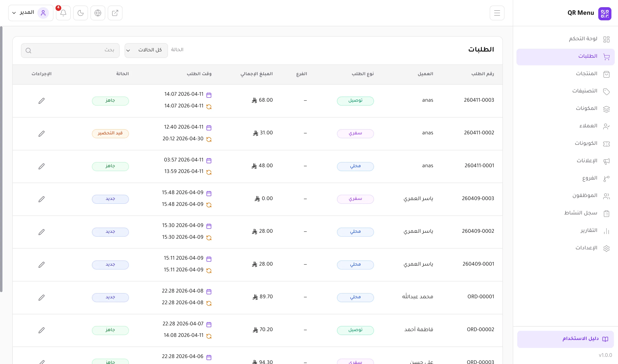Click رقم الطلب column header
Screen dimensions: 618x364
483,74
